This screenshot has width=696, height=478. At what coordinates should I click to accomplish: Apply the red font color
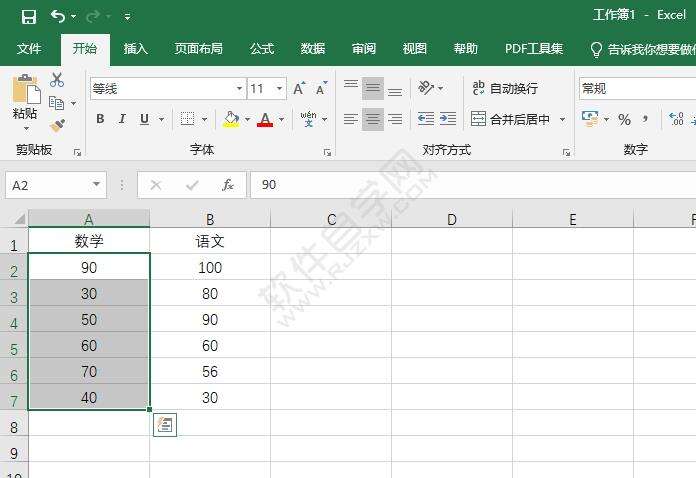pos(265,119)
